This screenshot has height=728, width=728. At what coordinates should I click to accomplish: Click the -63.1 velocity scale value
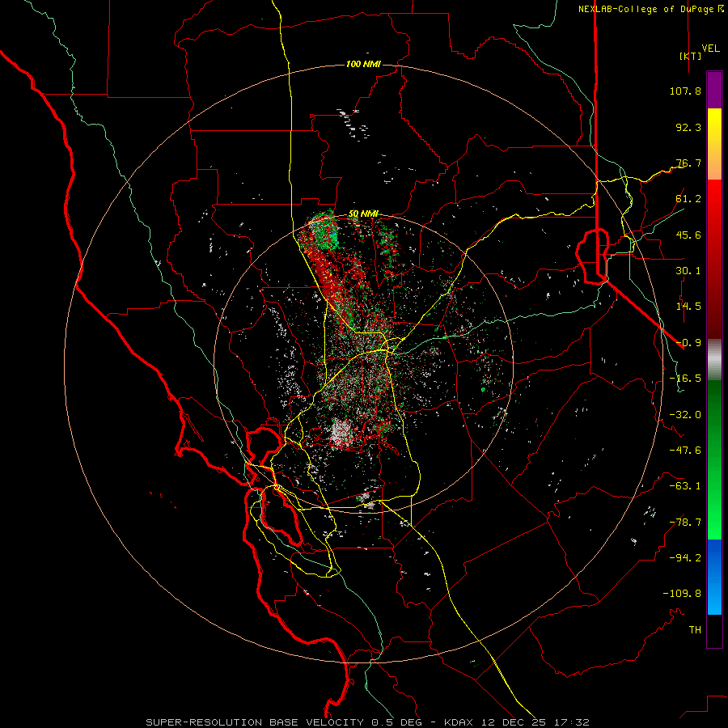pos(685,486)
